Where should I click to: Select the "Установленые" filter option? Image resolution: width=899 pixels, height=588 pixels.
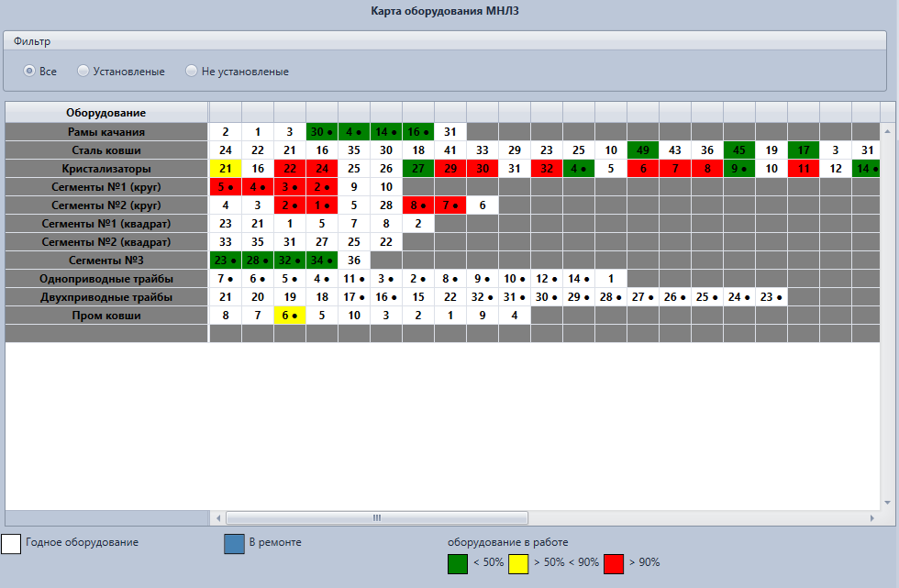click(x=83, y=71)
